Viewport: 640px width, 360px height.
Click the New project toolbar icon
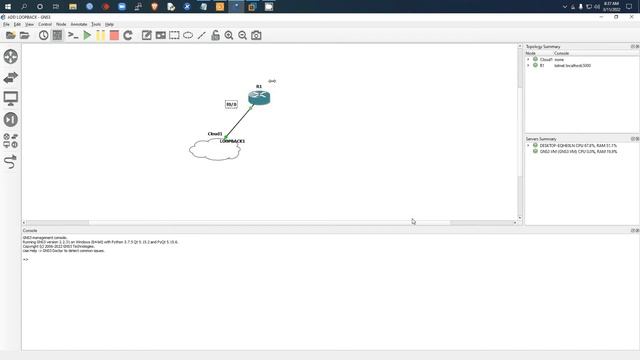(x=11, y=36)
